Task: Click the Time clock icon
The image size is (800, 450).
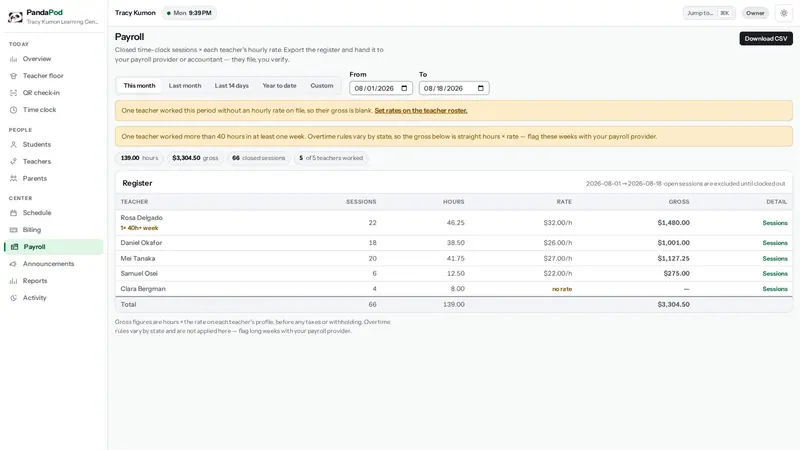Action: pyautogui.click(x=13, y=110)
